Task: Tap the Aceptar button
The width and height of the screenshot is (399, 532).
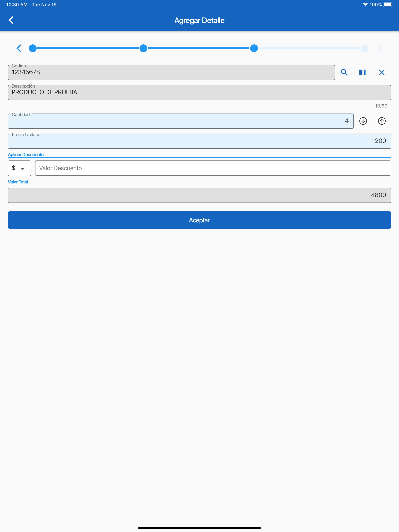Action: pos(199,220)
